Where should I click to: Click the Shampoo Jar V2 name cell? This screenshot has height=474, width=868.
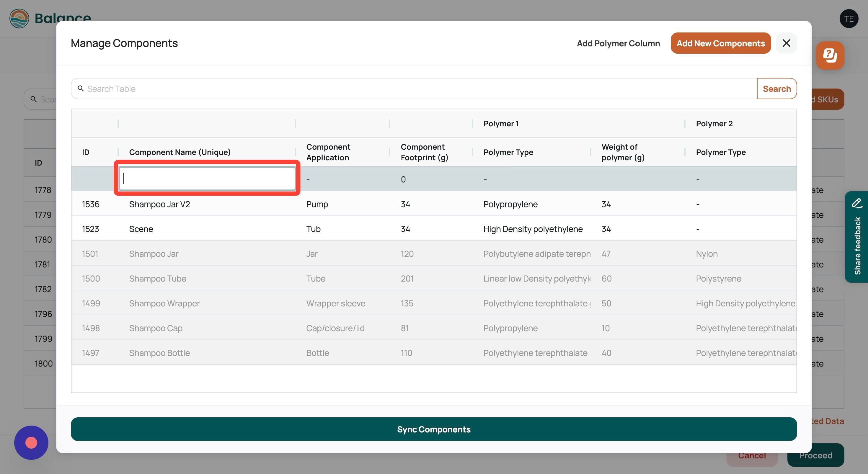[159, 204]
